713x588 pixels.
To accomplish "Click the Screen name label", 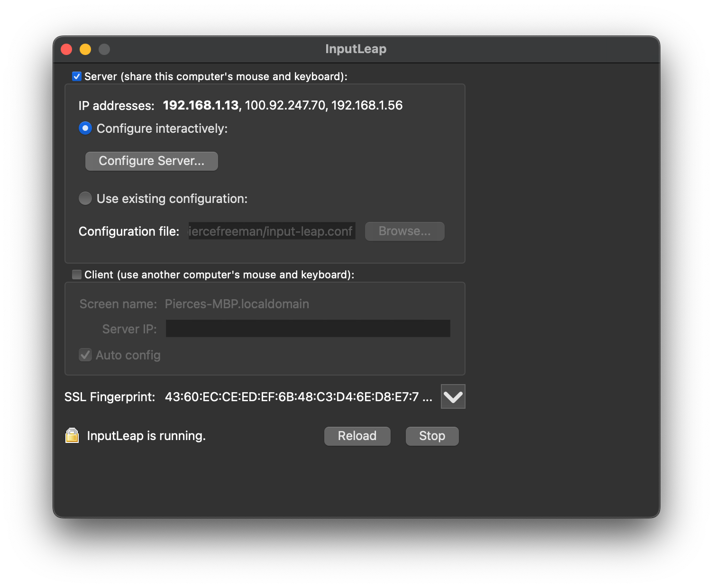I will tap(118, 304).
